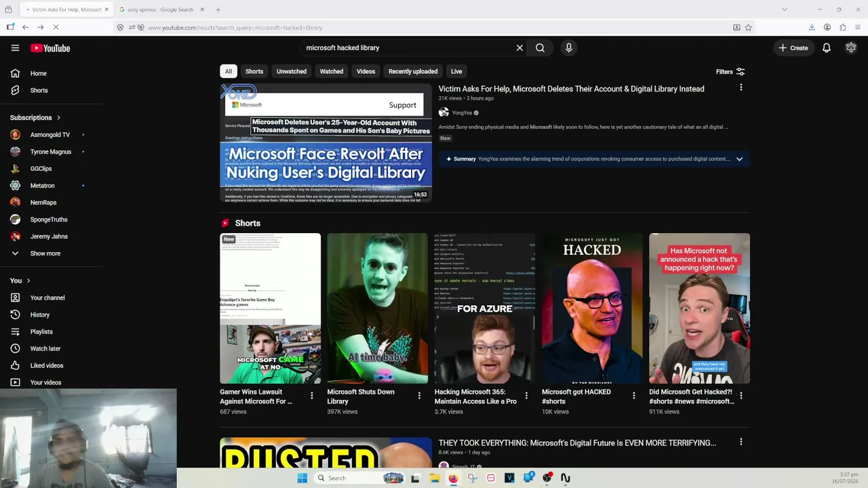Screen dimensions: 868x488
Task: Clear the search query with X
Action: (519, 48)
